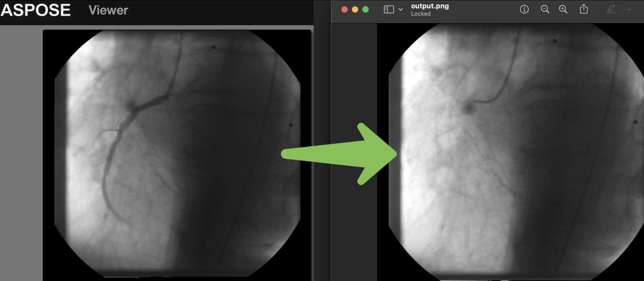Click the Locked status under file name

(421, 14)
